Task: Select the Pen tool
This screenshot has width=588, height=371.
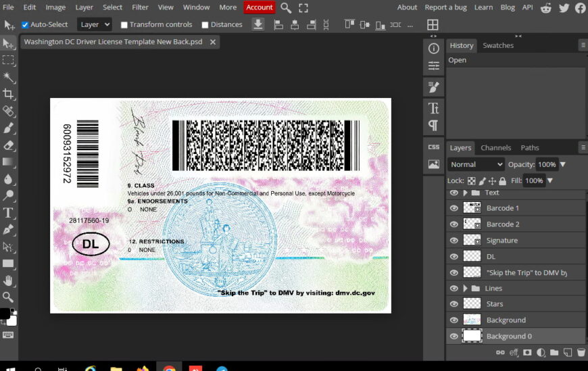Action: (8, 230)
